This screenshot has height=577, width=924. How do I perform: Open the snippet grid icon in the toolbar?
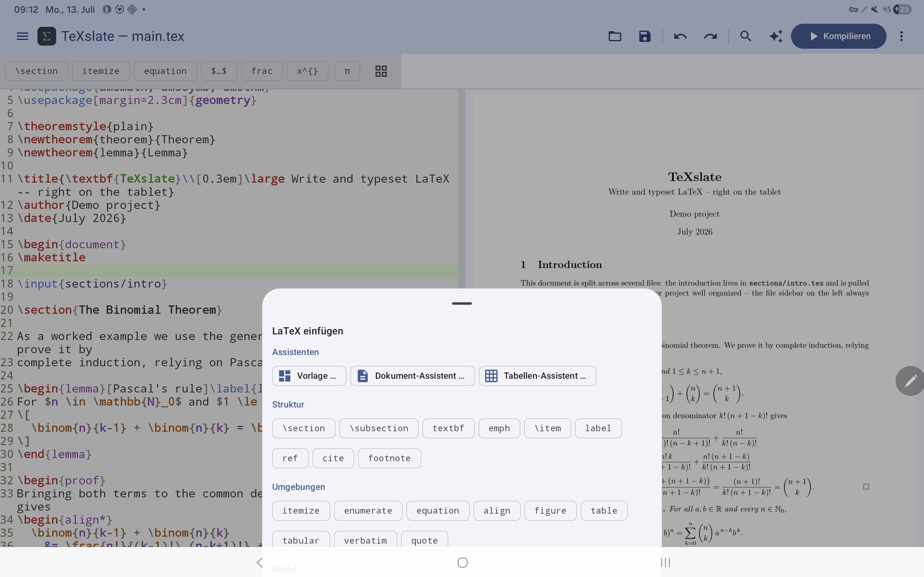(x=381, y=71)
